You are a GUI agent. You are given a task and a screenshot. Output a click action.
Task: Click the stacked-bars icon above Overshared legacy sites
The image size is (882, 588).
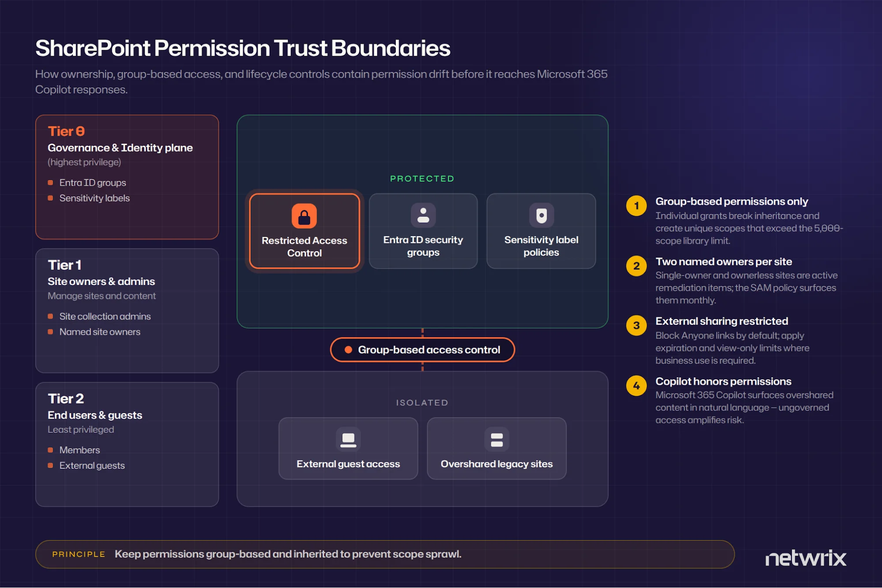496,439
